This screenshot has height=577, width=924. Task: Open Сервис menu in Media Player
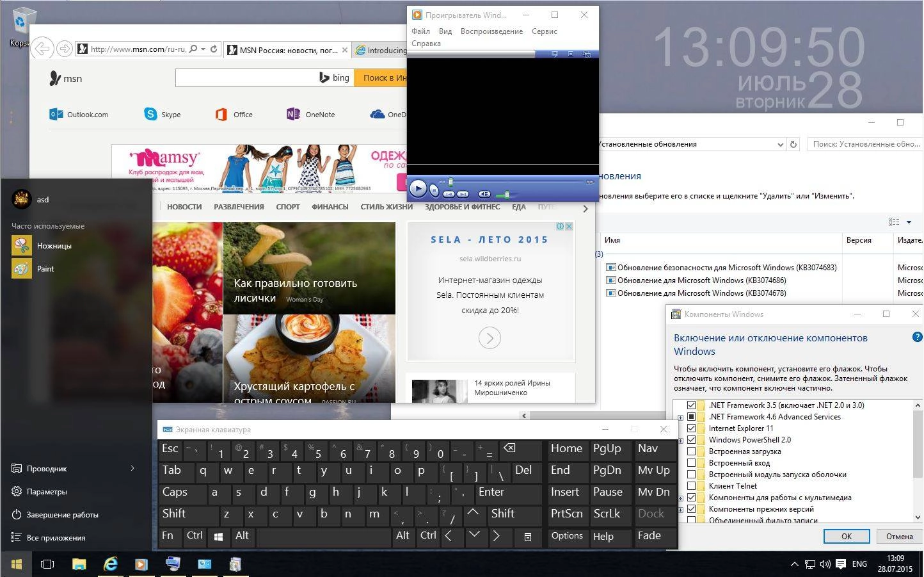click(545, 31)
